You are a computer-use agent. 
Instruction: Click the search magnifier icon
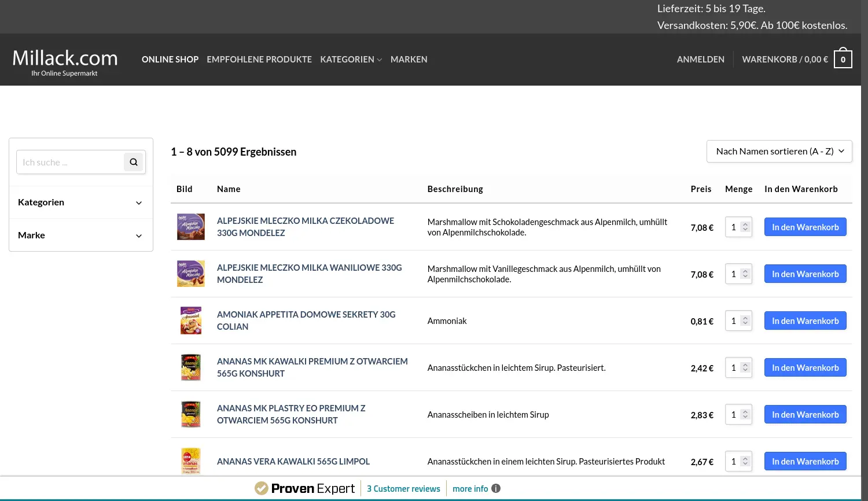133,162
